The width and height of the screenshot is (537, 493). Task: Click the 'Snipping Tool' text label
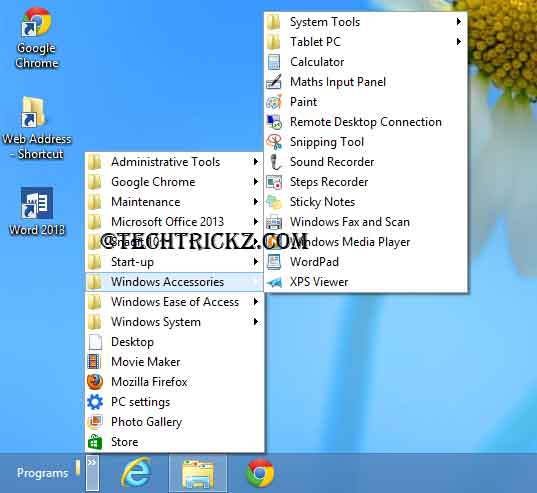click(327, 142)
